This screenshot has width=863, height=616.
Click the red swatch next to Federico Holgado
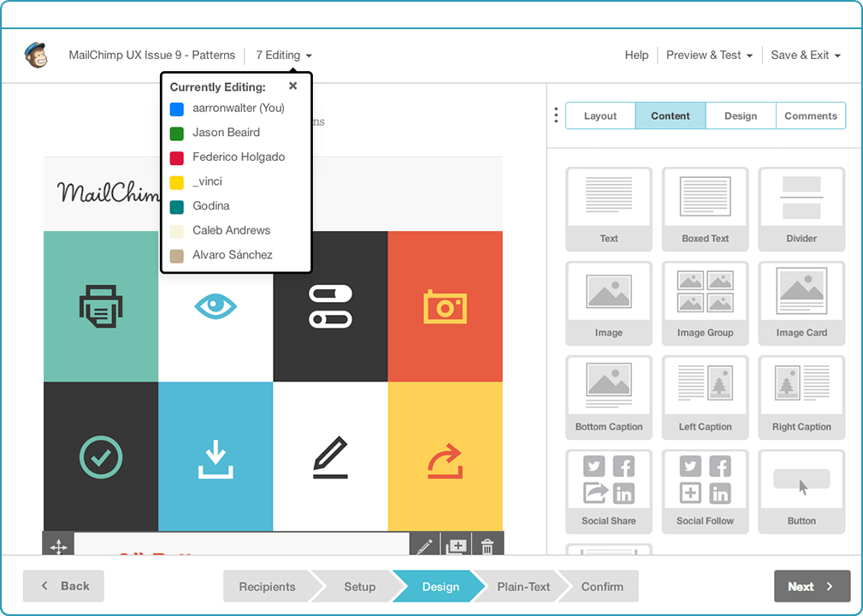click(x=177, y=158)
